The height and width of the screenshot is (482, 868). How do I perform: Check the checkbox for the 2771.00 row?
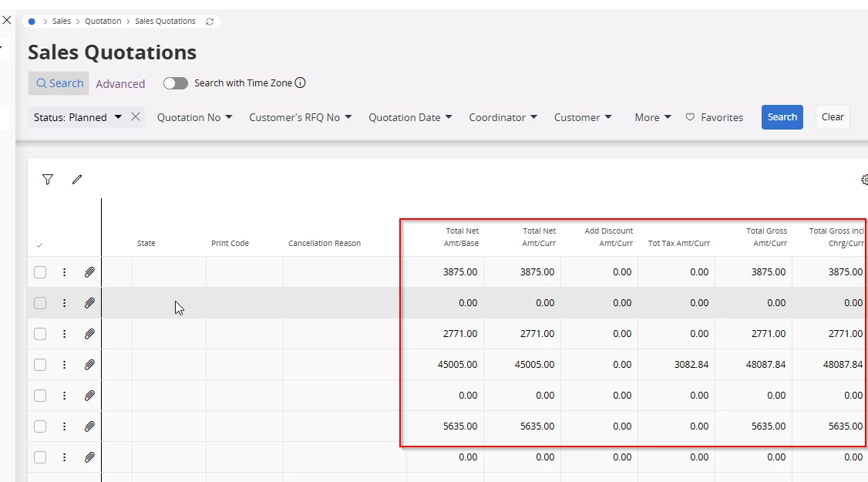[40, 334]
